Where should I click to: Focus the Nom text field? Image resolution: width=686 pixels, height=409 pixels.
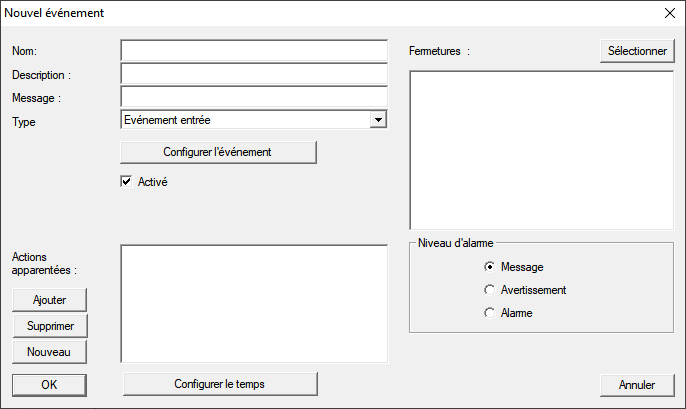pos(253,51)
